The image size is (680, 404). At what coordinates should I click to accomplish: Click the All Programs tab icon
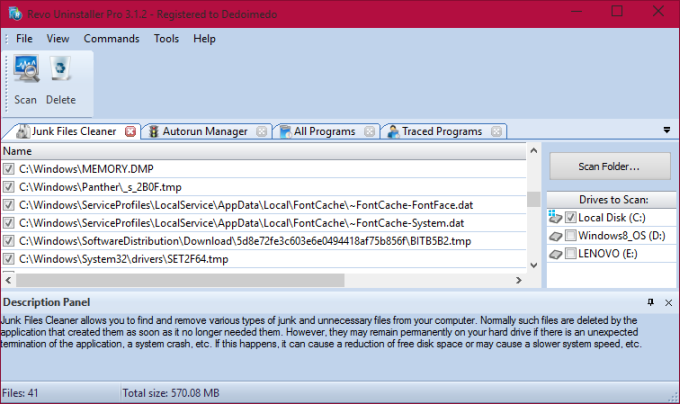click(285, 131)
